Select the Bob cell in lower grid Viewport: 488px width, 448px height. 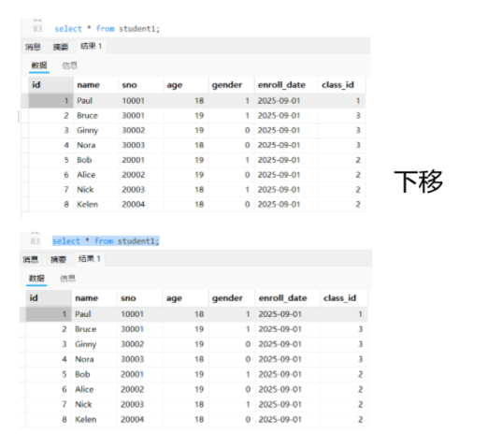pyautogui.click(x=94, y=374)
